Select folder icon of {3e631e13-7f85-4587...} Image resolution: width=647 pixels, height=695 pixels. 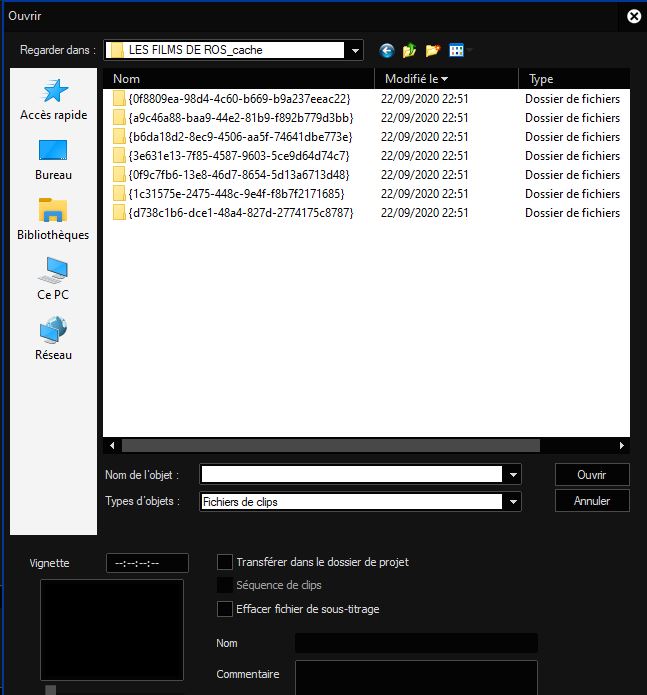point(119,156)
